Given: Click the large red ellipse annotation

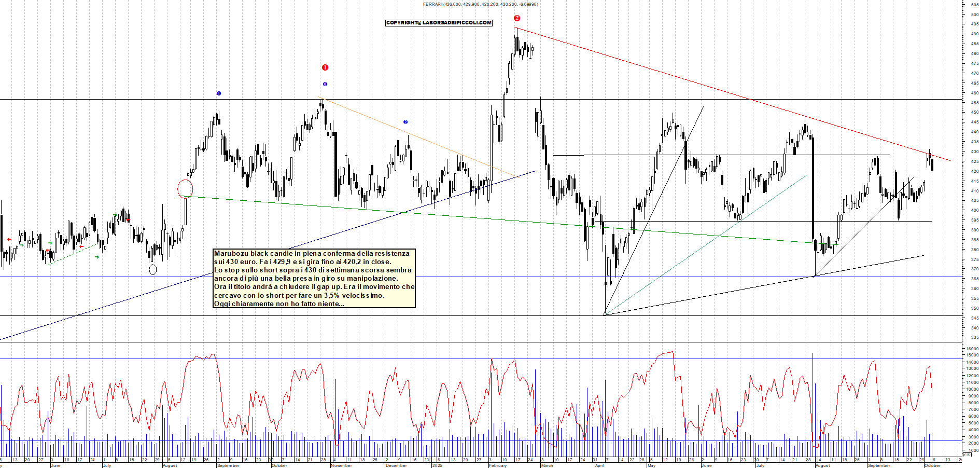Looking at the screenshot, I should (185, 188).
